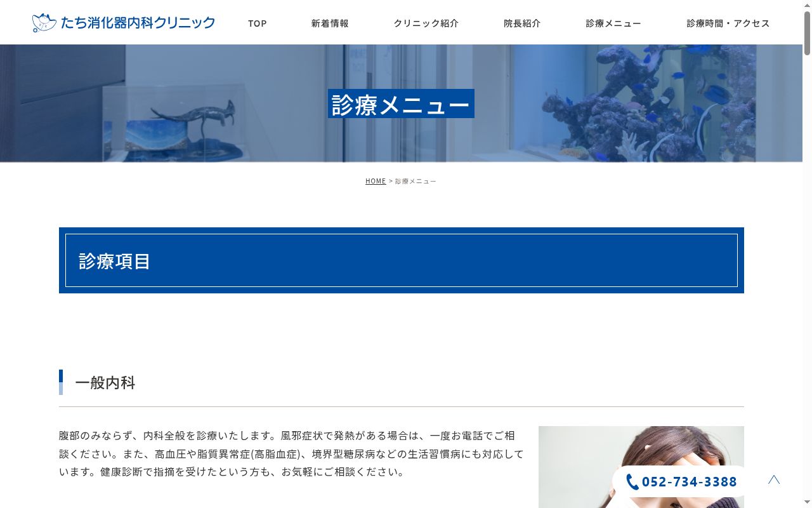
Task: Select 診療メニュー in the navigation bar
Action: coord(613,23)
